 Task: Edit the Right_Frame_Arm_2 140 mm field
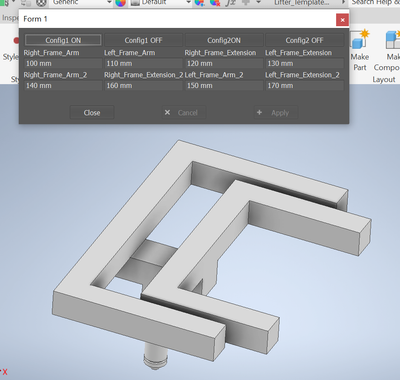click(63, 86)
